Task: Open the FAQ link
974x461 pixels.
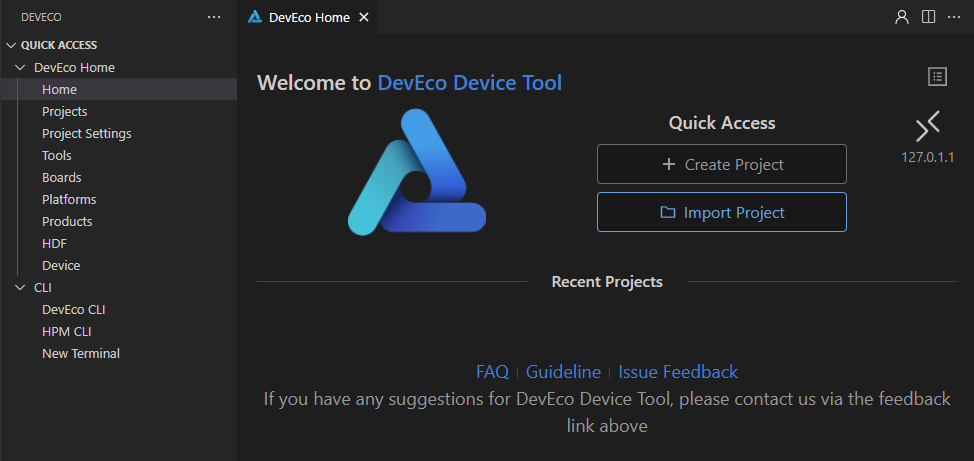Action: click(x=492, y=372)
